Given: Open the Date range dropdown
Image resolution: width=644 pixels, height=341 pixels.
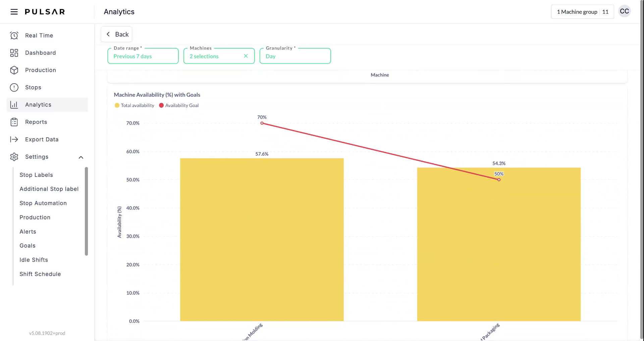Looking at the screenshot, I should pyautogui.click(x=143, y=56).
